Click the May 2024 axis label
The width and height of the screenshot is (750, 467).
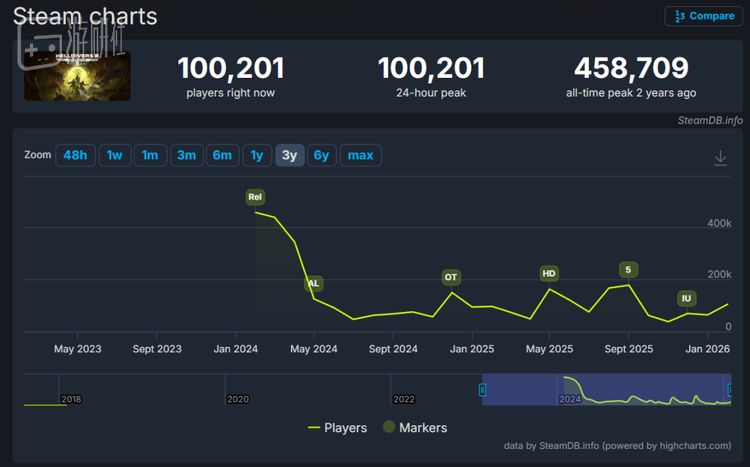pyautogui.click(x=314, y=349)
